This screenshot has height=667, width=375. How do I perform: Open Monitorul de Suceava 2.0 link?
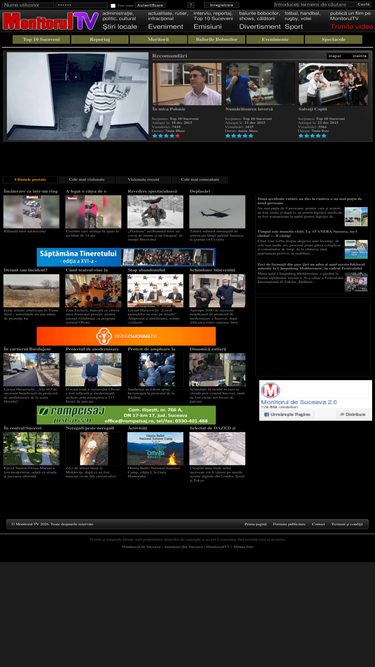299,402
